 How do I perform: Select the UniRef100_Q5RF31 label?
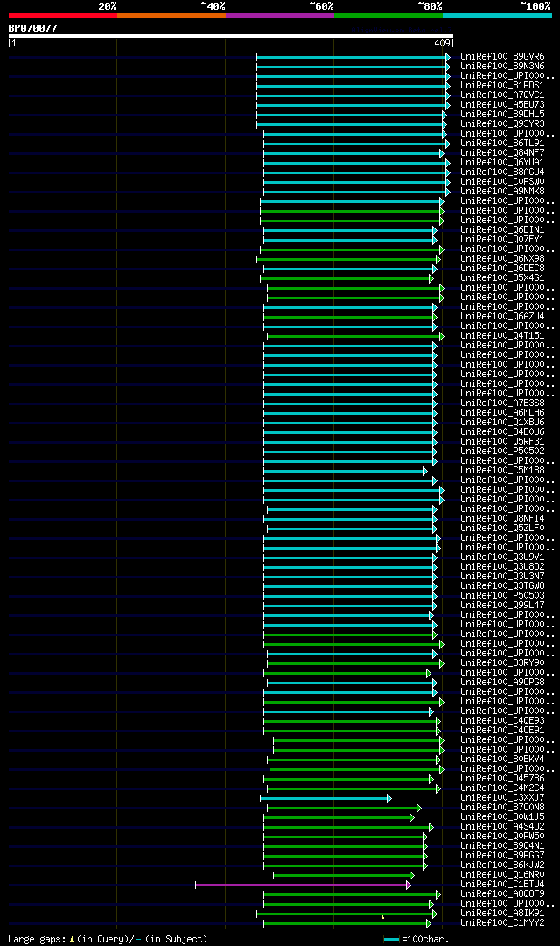(x=502, y=442)
